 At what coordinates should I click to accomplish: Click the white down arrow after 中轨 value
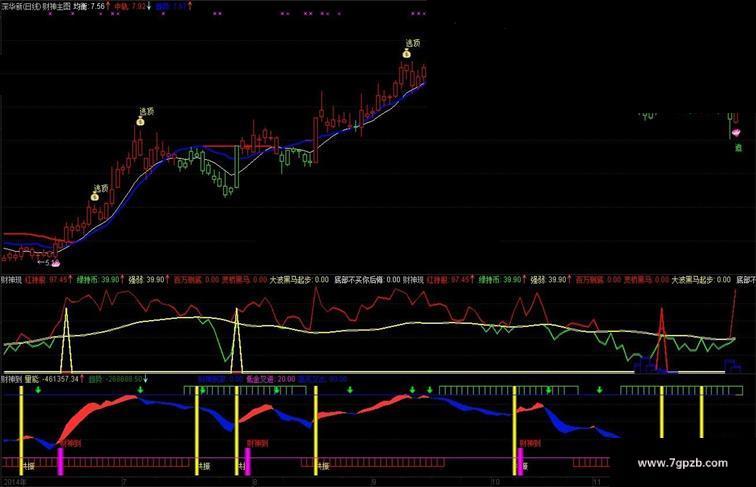click(x=149, y=6)
